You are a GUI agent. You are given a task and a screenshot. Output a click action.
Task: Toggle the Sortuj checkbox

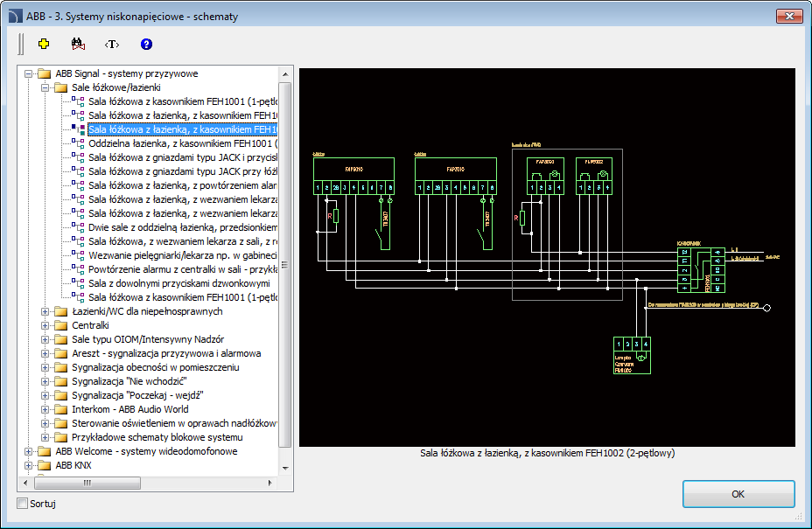(x=23, y=504)
